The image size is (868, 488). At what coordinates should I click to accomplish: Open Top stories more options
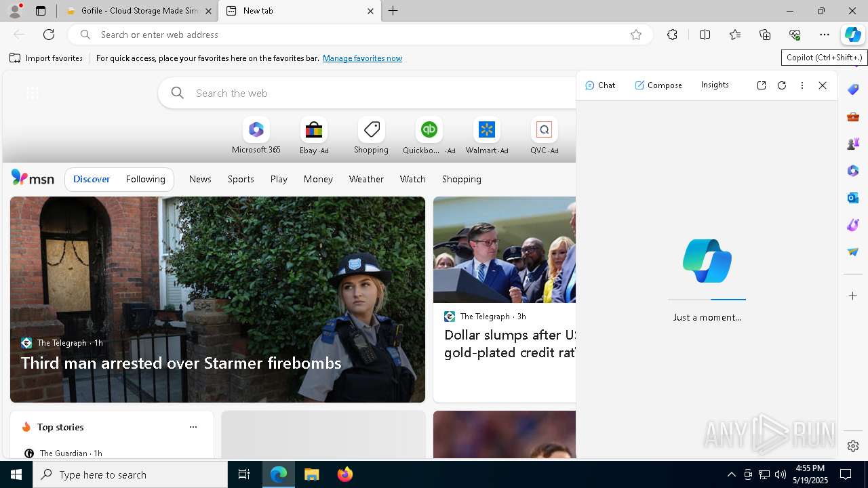coord(193,427)
